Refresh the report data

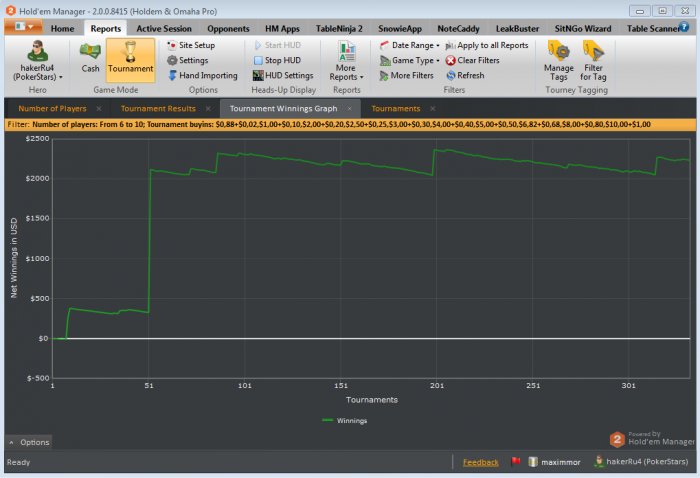coord(465,75)
